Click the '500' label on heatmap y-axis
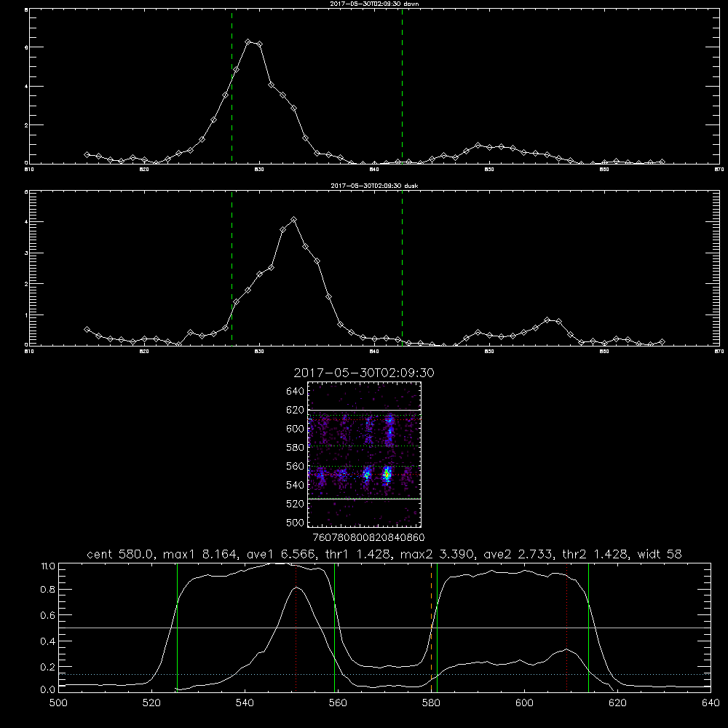The width and height of the screenshot is (728, 728). tap(296, 522)
